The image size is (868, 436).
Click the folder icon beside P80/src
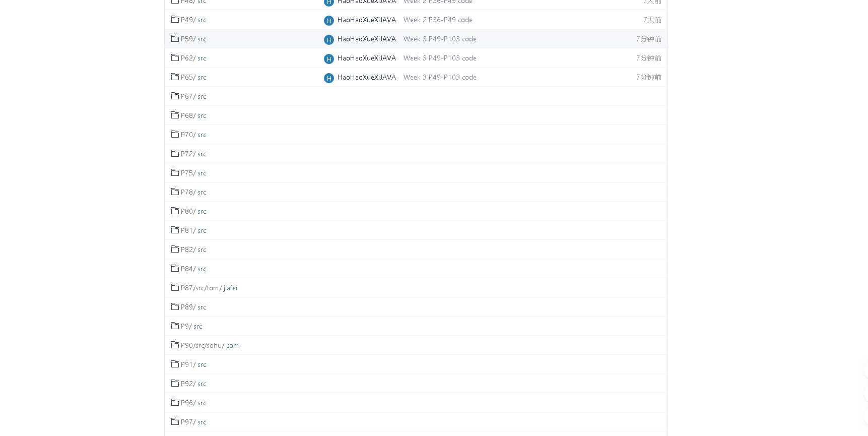(x=175, y=211)
